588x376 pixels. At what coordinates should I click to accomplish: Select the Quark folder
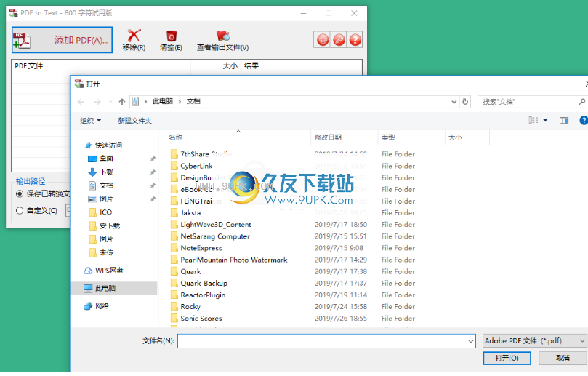(x=190, y=271)
